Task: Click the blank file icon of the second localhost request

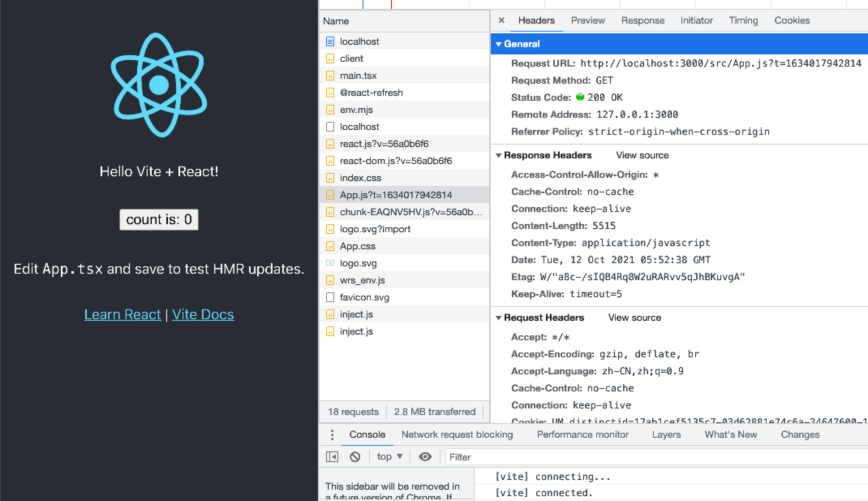Action: [x=330, y=127]
